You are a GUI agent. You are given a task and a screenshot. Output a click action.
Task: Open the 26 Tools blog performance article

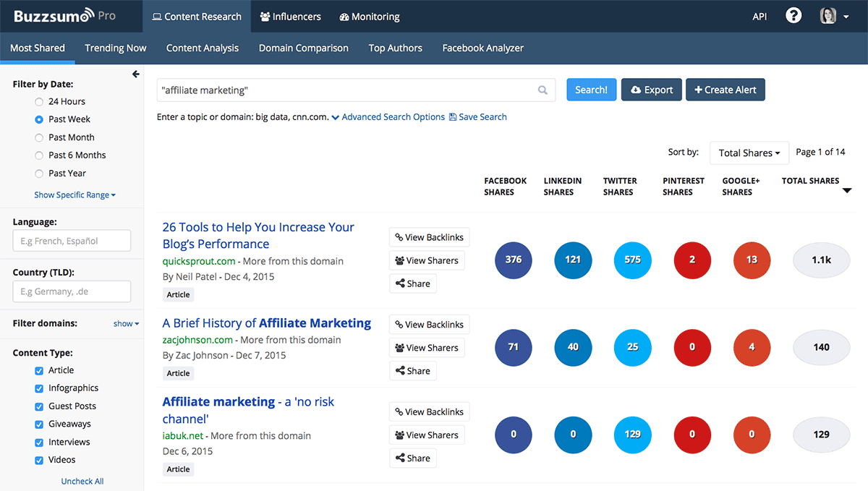[x=258, y=236]
